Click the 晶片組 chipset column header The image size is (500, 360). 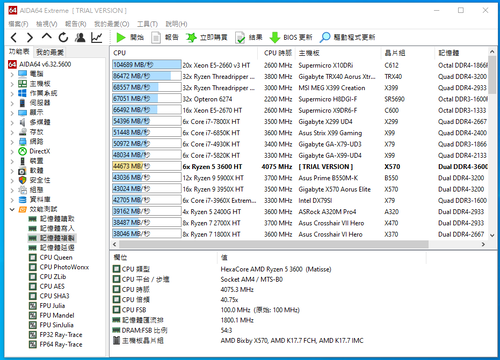click(x=407, y=53)
